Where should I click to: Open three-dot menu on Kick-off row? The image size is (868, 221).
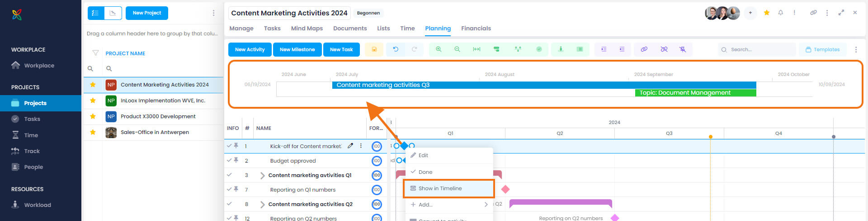(x=361, y=146)
